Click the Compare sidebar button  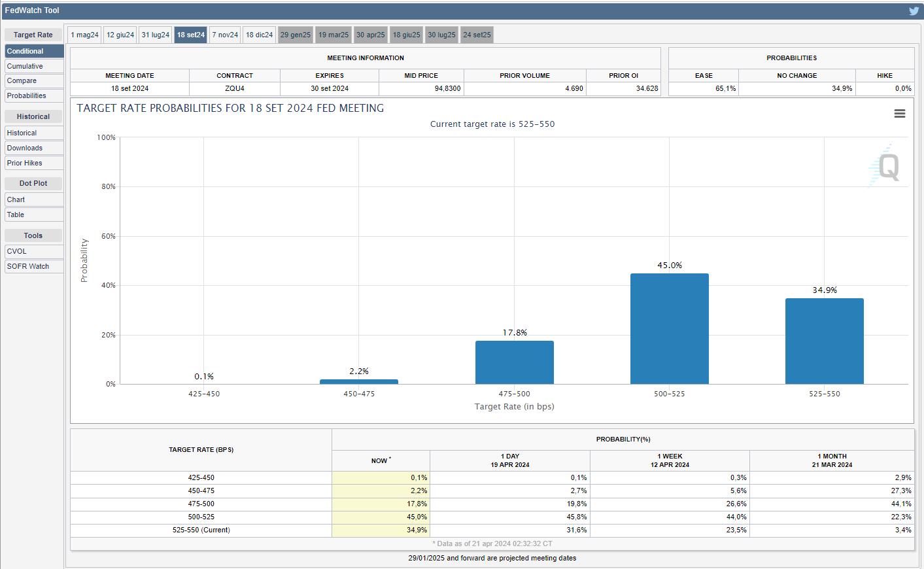click(34, 81)
